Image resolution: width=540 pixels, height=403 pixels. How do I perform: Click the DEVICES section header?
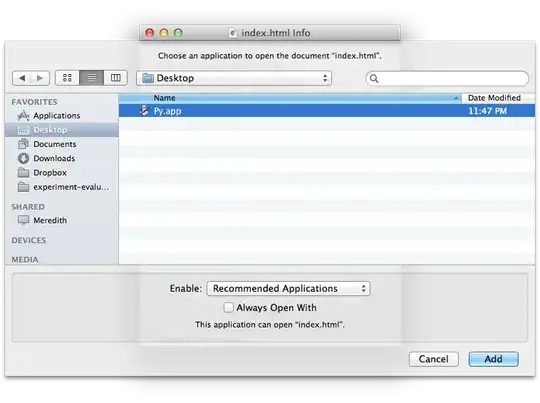(x=29, y=240)
